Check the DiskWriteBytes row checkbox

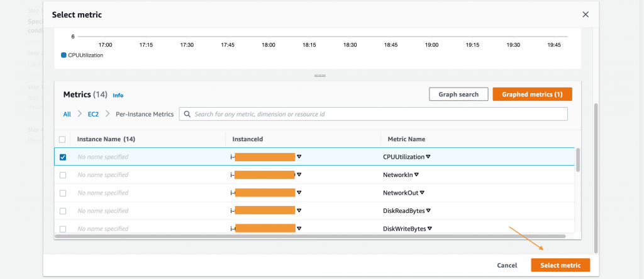63,229
